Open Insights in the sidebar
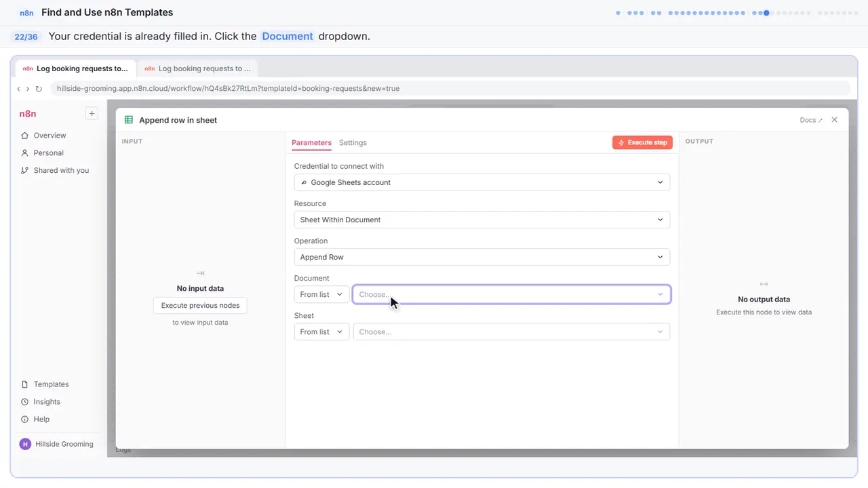This screenshot has height=488, width=868. 41,402
